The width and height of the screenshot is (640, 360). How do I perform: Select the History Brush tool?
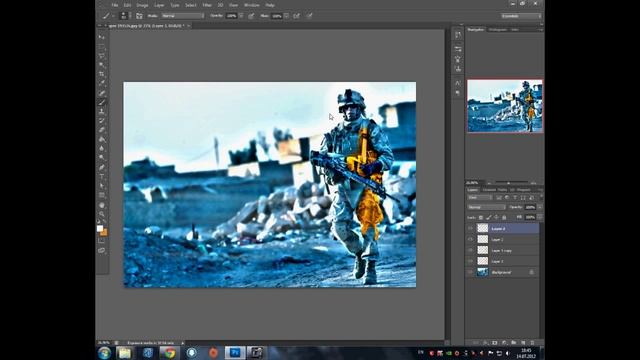(102, 120)
